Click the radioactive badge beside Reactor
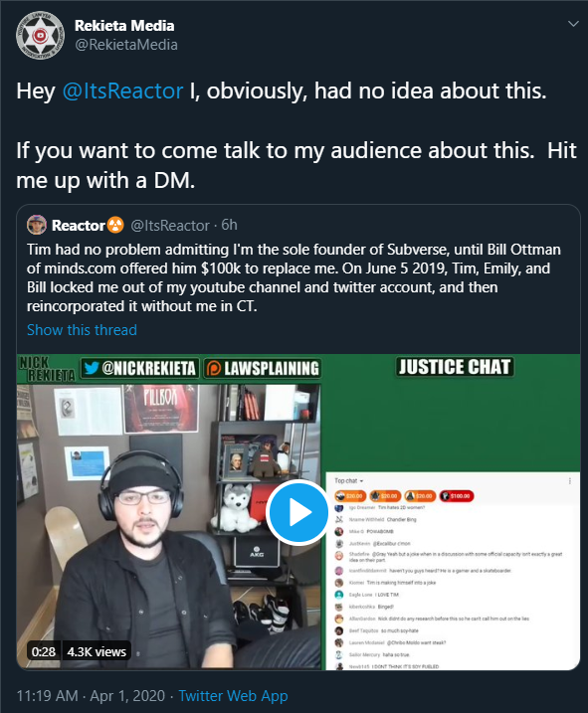 [x=115, y=225]
